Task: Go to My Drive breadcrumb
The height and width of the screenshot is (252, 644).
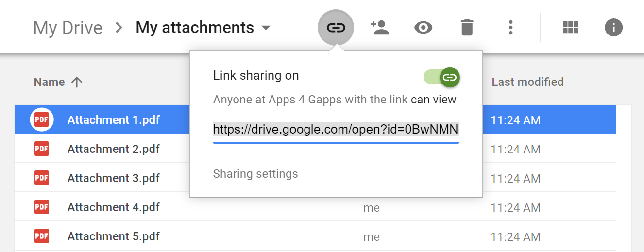Action: click(x=68, y=28)
